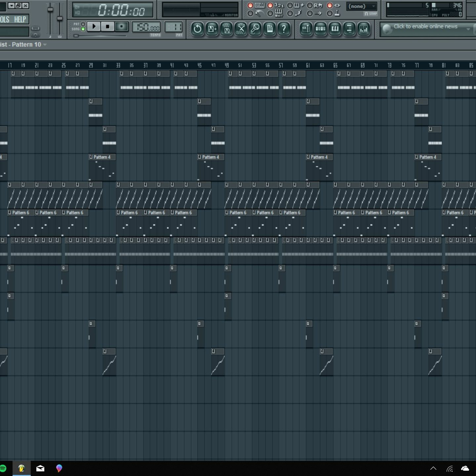Click the one-click audio recording microphone icon
This screenshot has height=476, width=476.
coord(255,29)
